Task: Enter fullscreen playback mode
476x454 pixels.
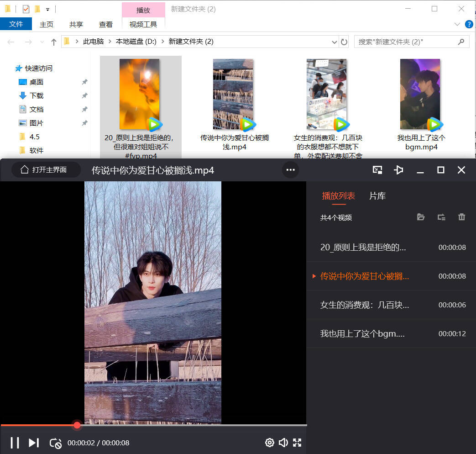Action: point(297,443)
